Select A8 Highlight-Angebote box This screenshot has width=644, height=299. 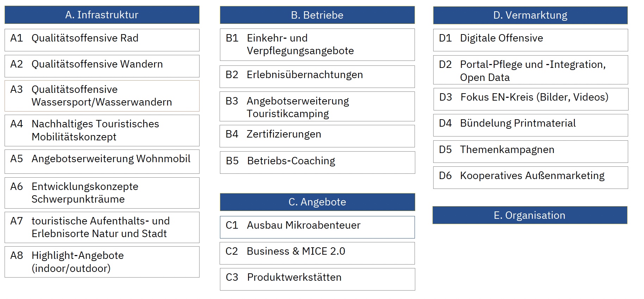(x=102, y=262)
